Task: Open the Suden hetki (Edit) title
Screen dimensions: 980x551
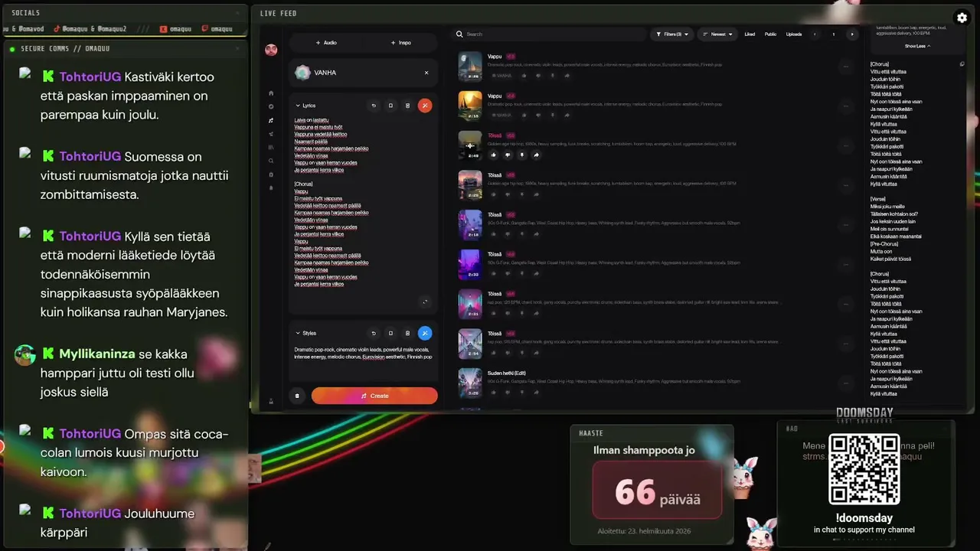Action: point(507,373)
